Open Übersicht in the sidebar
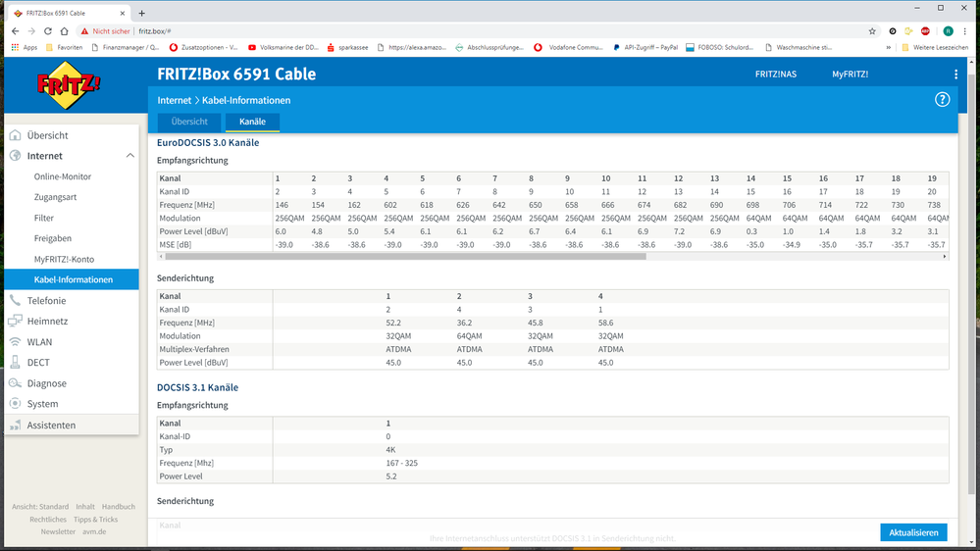Viewport: 980px width, 551px height. click(x=47, y=135)
